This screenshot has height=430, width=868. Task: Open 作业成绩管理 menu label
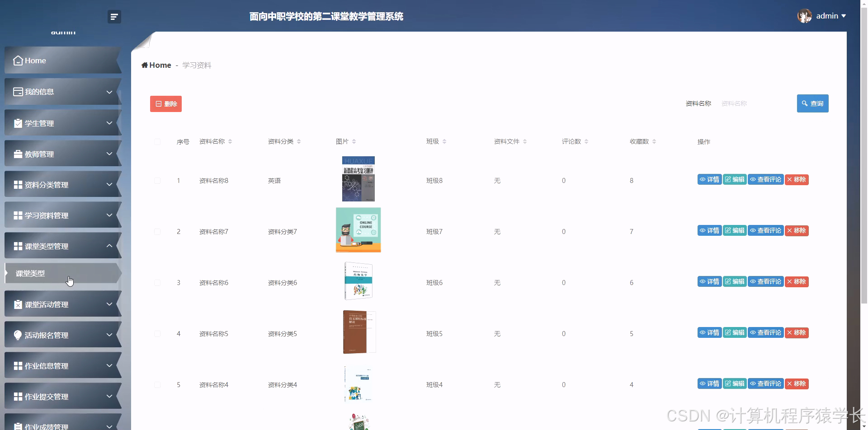tap(47, 426)
